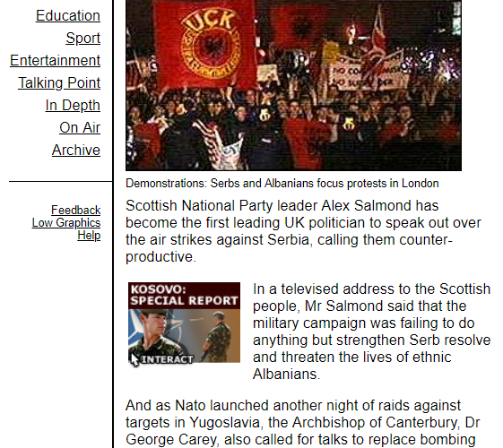Open the Entertainment link in sidebar
This screenshot has height=448, width=503.
pos(56,61)
